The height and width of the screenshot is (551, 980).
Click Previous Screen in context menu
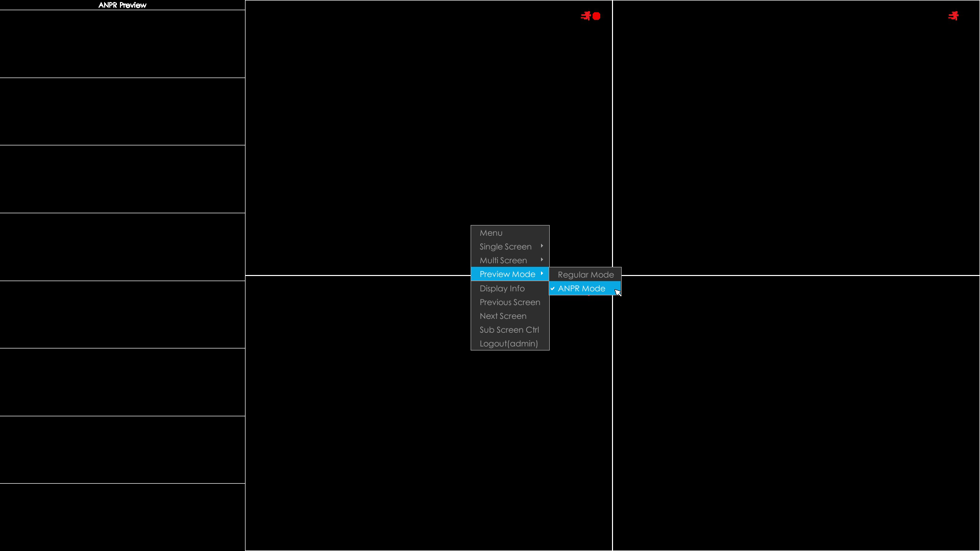(x=510, y=302)
